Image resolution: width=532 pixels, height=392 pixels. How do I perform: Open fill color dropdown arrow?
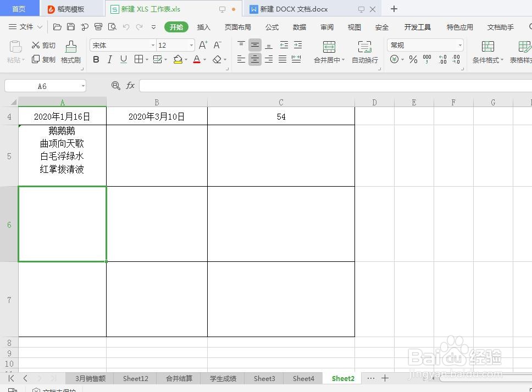click(186, 60)
